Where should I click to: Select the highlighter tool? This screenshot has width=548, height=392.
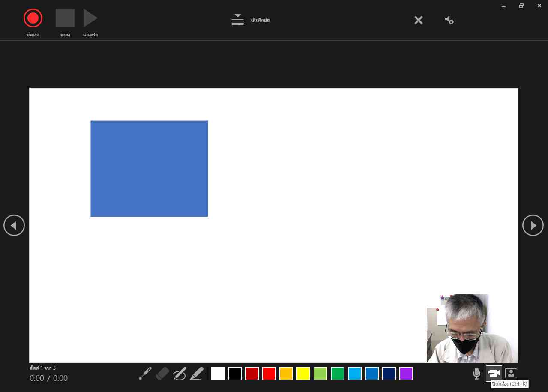click(197, 374)
